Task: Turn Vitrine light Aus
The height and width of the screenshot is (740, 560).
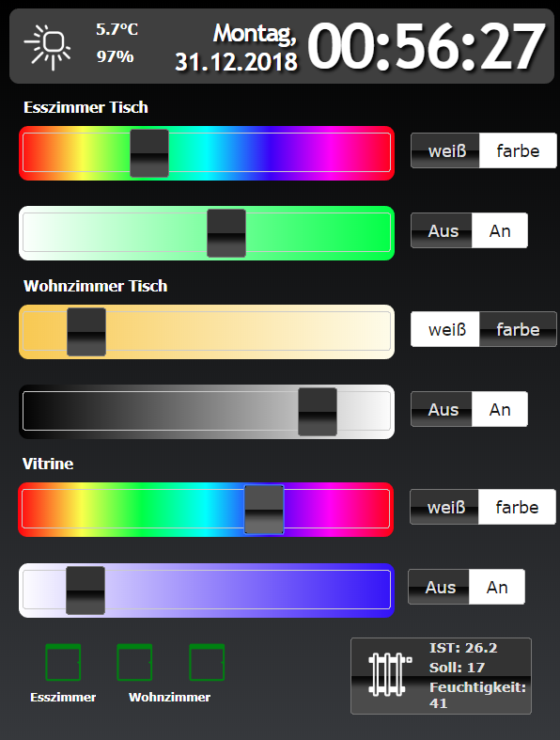Action: click(438, 587)
